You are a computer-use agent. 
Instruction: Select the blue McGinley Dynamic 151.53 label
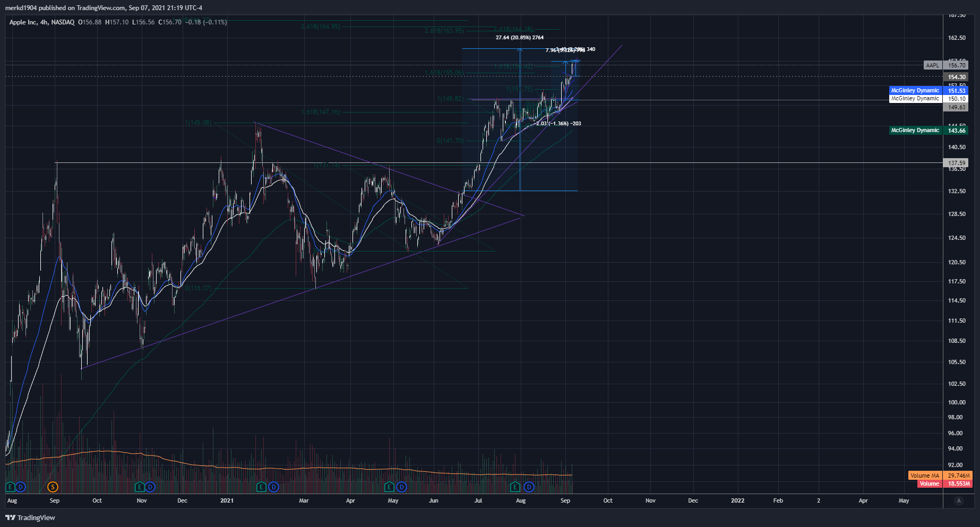pos(929,91)
